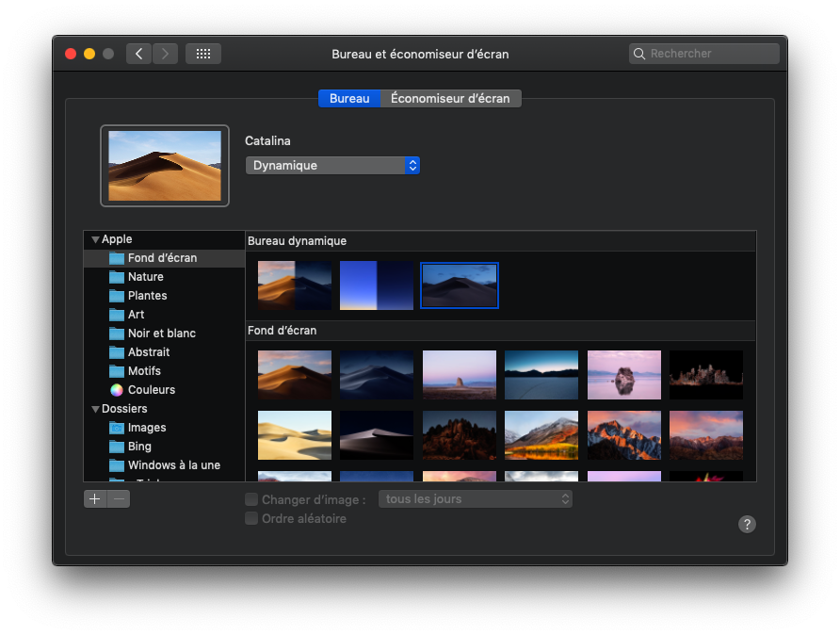The width and height of the screenshot is (840, 635).
Task: Enable the Changer d'image checkbox
Action: click(251, 499)
